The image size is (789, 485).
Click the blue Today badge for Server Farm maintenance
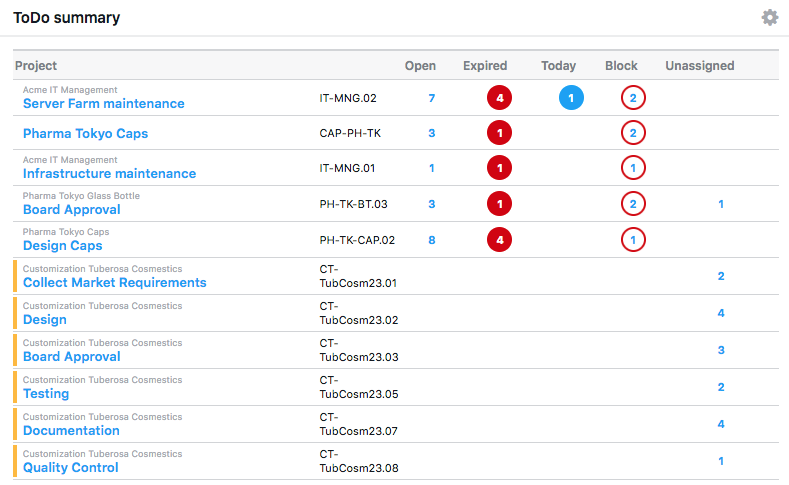coord(571,98)
